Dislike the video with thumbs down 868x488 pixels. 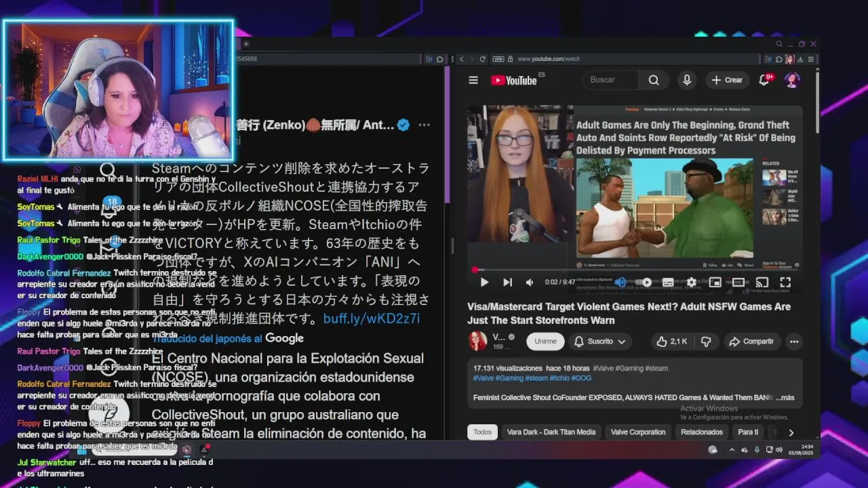pyautogui.click(x=706, y=342)
